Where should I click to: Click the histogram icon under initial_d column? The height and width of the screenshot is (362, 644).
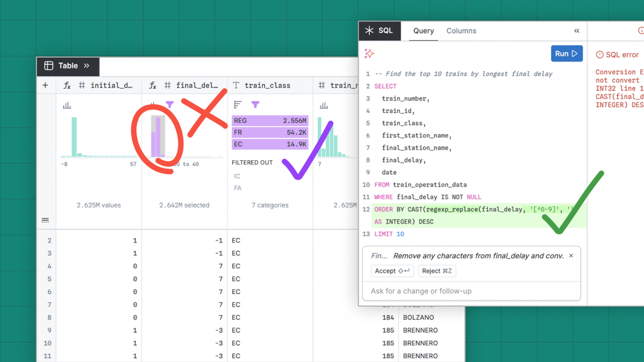point(67,106)
